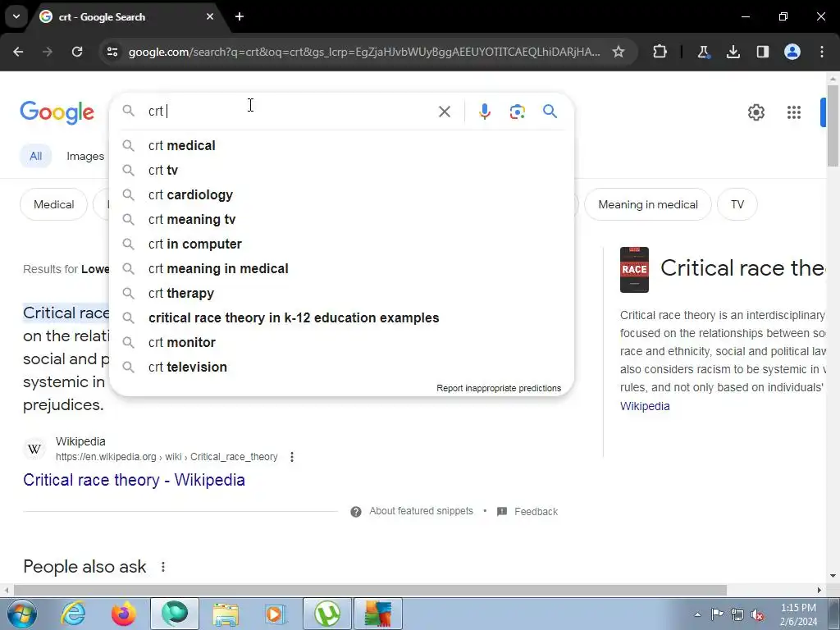Choose suggestion crt therapy
The width and height of the screenshot is (840, 630).
(341, 293)
